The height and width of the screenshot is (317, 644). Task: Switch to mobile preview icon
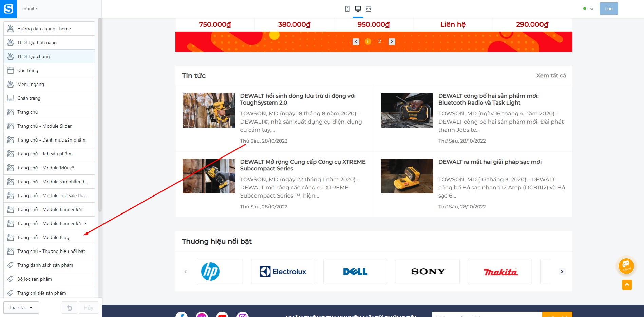(347, 9)
